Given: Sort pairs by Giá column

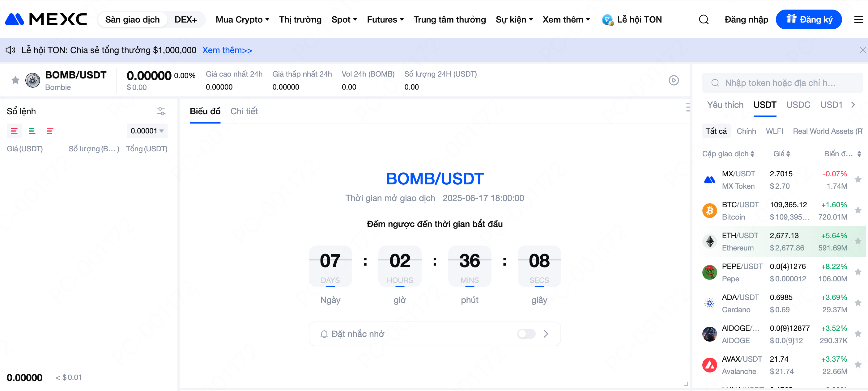Looking at the screenshot, I should coord(781,154).
